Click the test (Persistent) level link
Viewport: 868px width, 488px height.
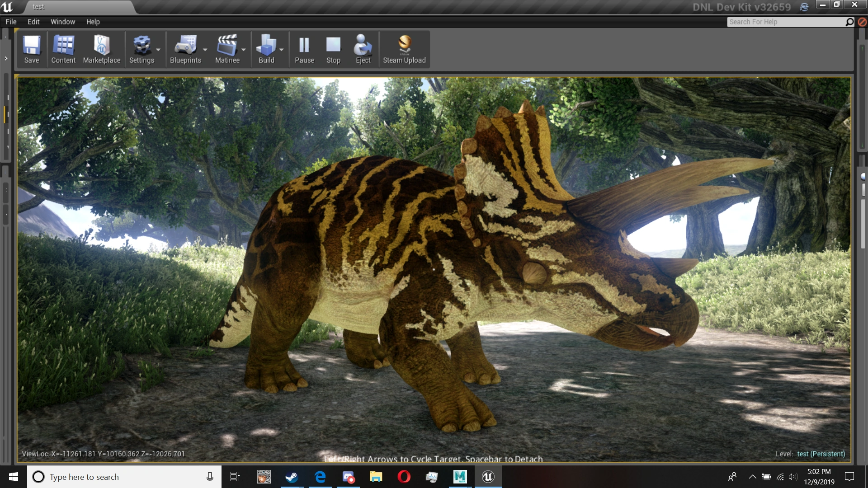[x=821, y=454]
